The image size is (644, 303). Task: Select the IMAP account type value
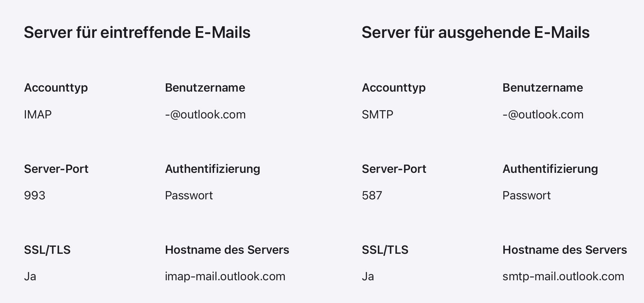pos(38,114)
